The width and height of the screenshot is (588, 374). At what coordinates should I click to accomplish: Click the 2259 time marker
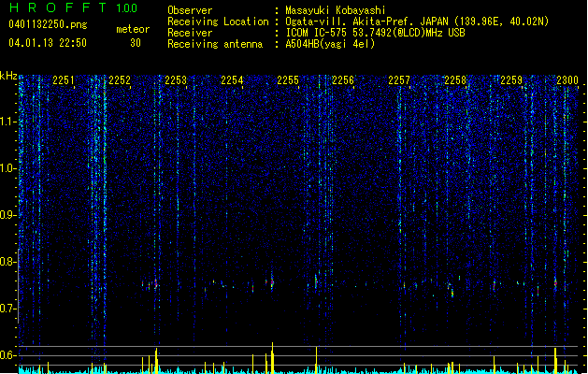coord(511,80)
